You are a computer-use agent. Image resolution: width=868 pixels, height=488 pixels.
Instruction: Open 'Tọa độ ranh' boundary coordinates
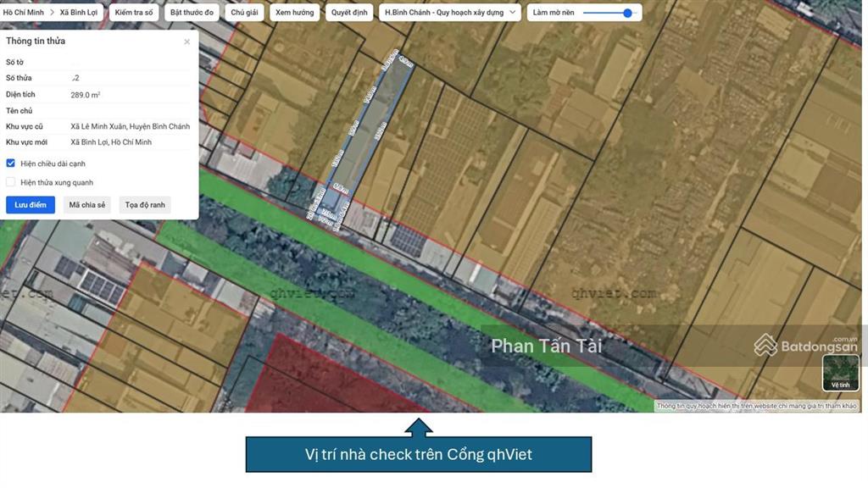tap(144, 204)
